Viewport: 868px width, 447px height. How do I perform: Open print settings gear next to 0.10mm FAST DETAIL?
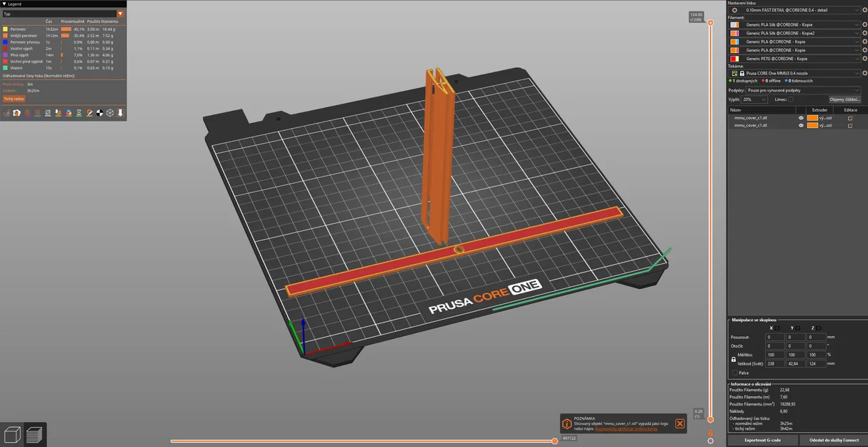coord(864,10)
